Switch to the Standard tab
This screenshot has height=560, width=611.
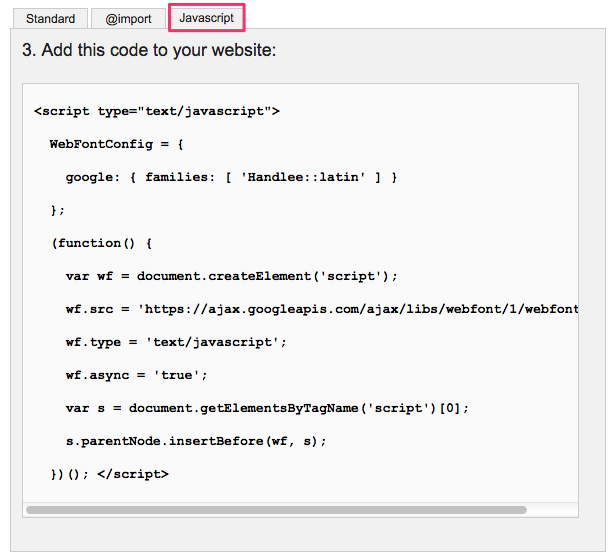point(50,19)
